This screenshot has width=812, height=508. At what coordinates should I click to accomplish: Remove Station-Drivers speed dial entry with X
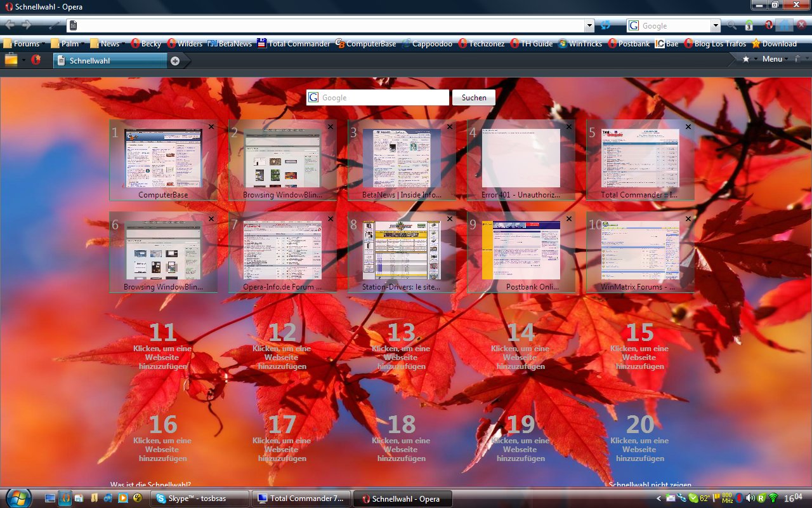[x=450, y=219]
